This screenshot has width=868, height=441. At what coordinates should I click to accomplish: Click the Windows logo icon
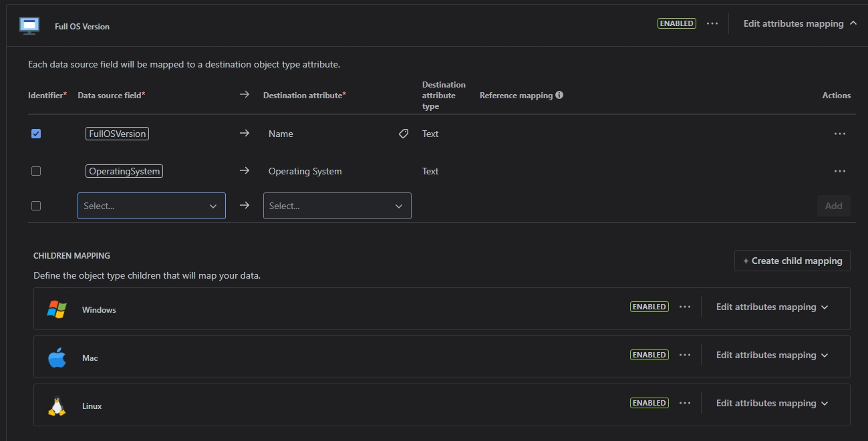click(x=57, y=308)
